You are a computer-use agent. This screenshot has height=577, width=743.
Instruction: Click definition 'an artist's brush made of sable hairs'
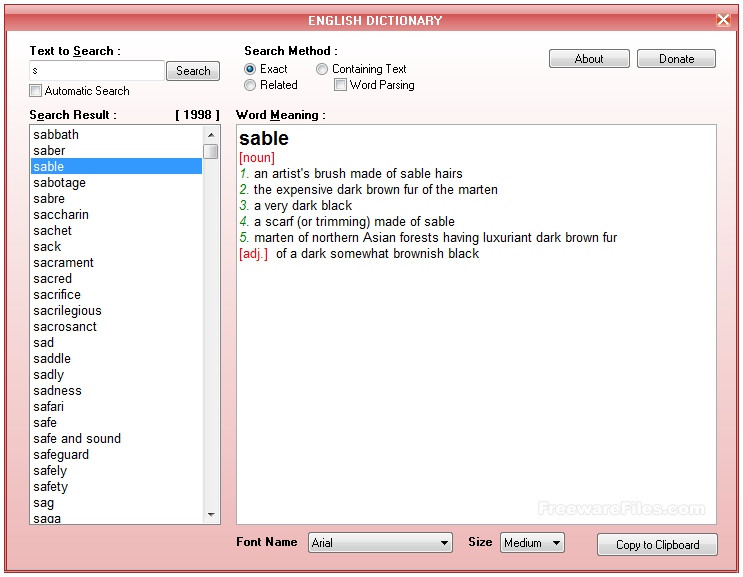[358, 173]
